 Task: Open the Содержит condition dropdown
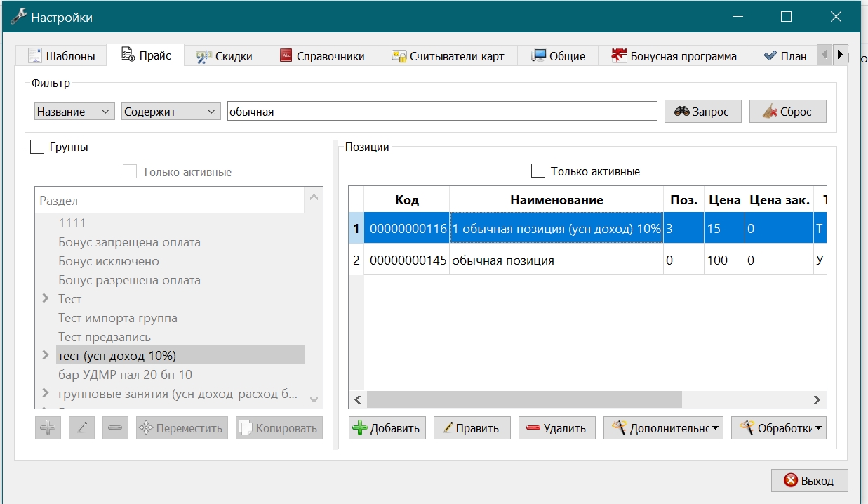click(171, 112)
